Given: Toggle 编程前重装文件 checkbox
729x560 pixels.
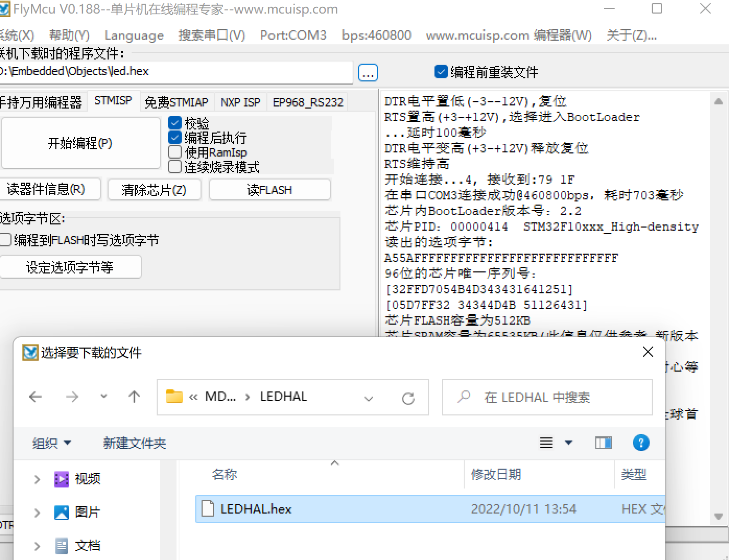Looking at the screenshot, I should point(441,72).
